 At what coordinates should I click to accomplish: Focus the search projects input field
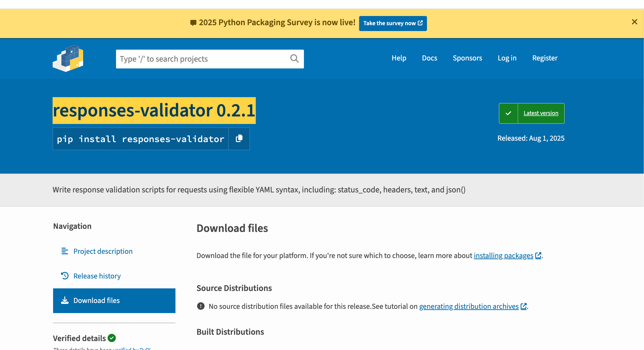tap(202, 59)
